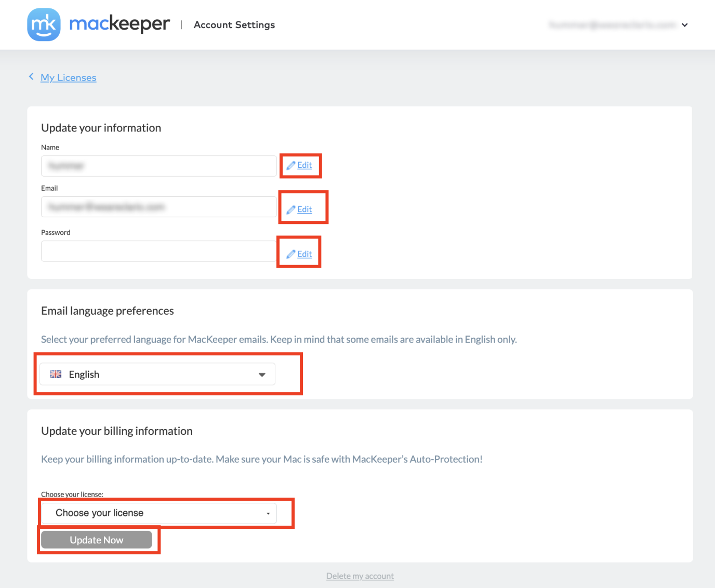Image resolution: width=715 pixels, height=588 pixels.
Task: Expand the English language dropdown
Action: [x=157, y=374]
